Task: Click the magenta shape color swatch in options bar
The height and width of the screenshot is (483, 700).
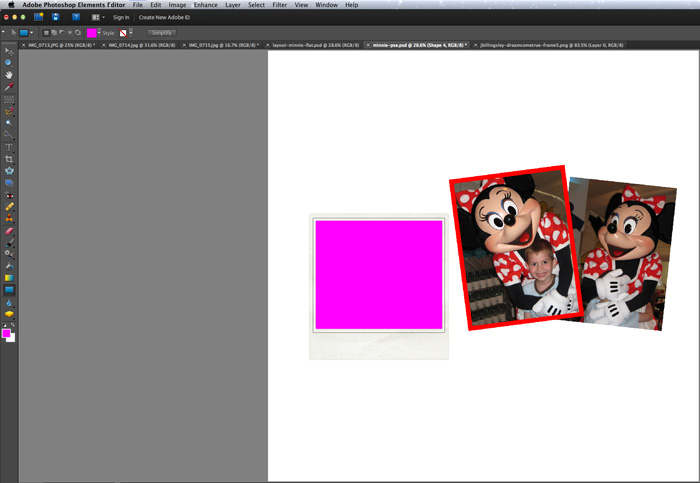Action: pos(92,33)
